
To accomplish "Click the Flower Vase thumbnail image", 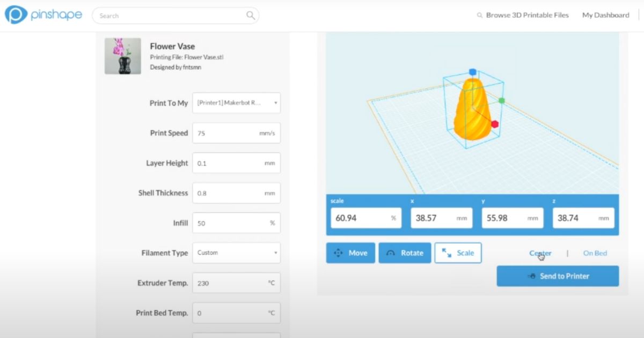I will 123,56.
